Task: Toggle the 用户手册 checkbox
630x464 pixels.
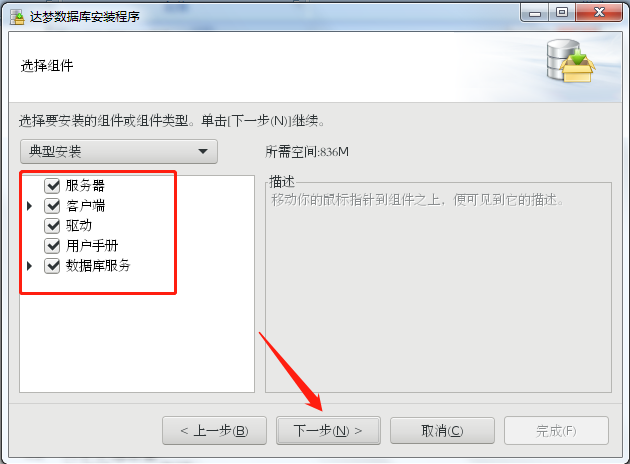Action: click(x=52, y=245)
